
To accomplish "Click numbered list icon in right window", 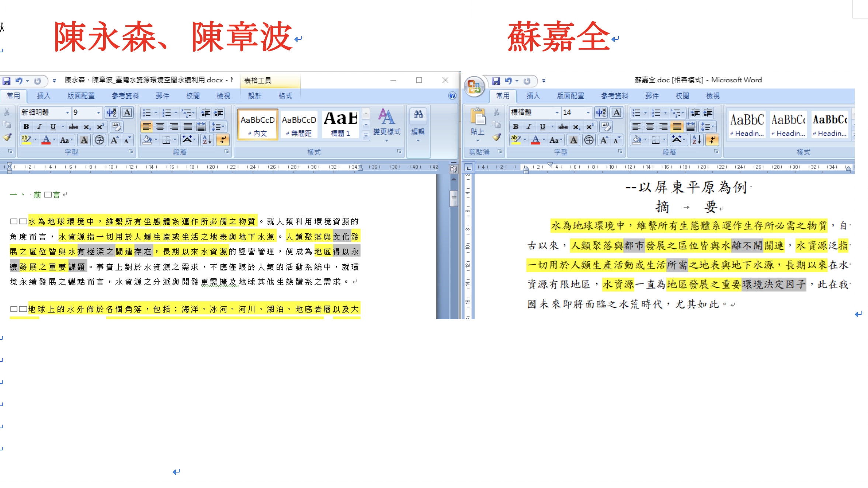I will click(x=656, y=113).
